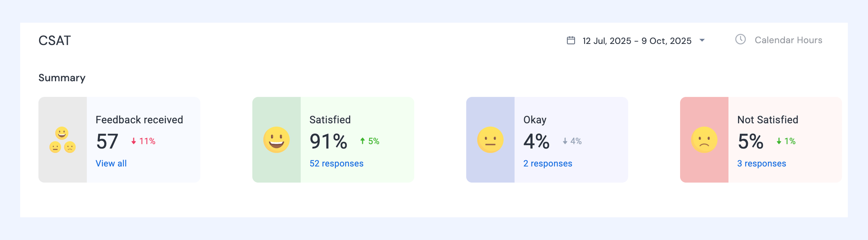Expand the date range dropdown arrow
Image resolution: width=868 pixels, height=240 pixels.
click(x=702, y=40)
